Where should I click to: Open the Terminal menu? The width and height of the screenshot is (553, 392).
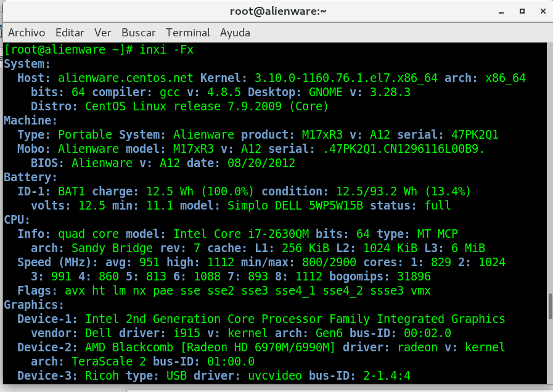click(x=187, y=33)
